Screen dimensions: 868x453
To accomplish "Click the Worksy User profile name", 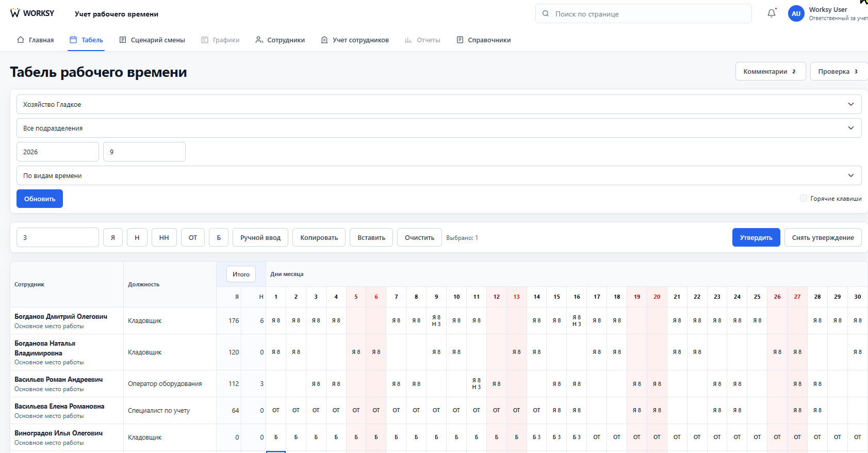I will pos(828,9).
